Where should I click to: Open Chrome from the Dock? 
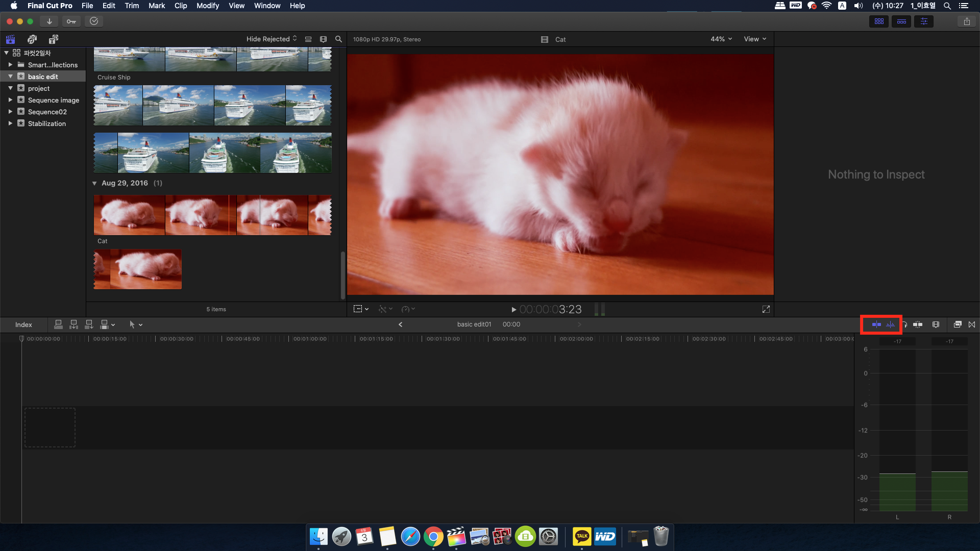(x=433, y=537)
